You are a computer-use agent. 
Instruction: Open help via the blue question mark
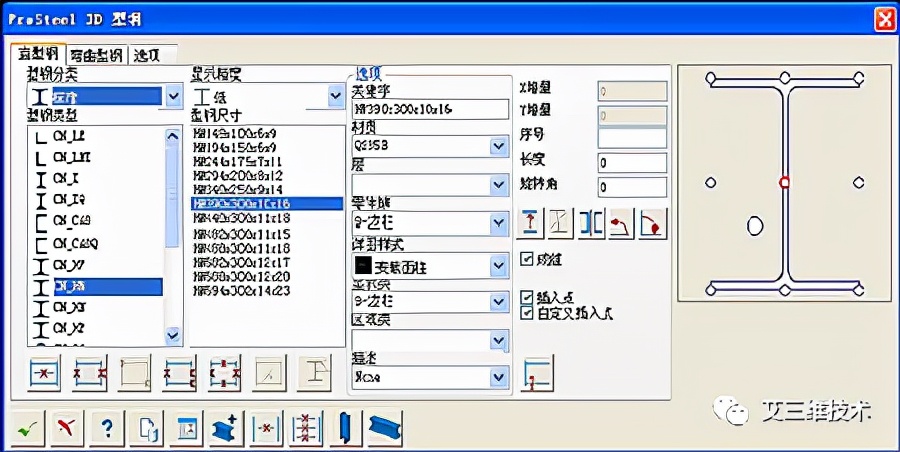tap(106, 428)
